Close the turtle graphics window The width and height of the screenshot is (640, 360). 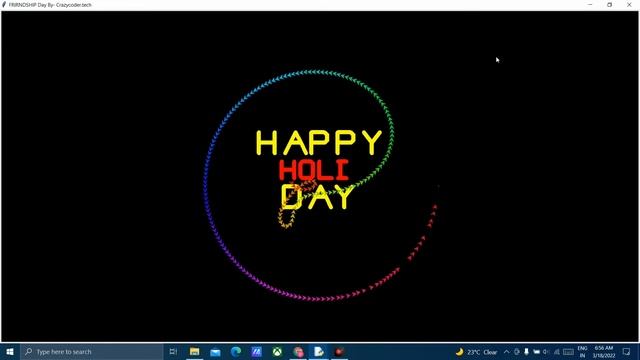[629, 5]
